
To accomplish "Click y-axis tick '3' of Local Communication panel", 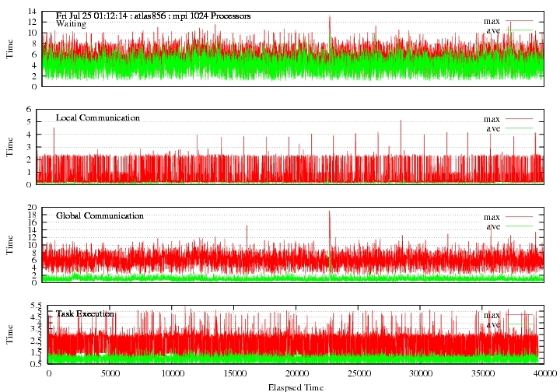I will point(29,147).
